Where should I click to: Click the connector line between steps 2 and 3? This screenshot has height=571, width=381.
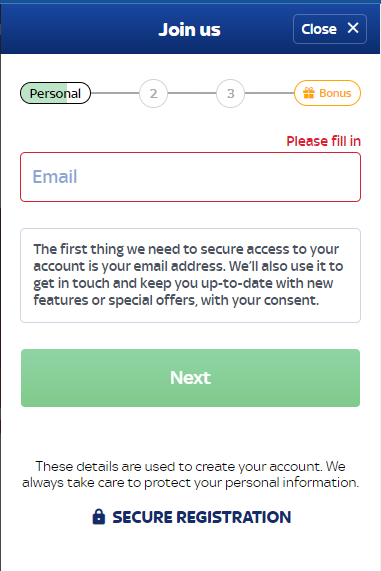point(192,93)
